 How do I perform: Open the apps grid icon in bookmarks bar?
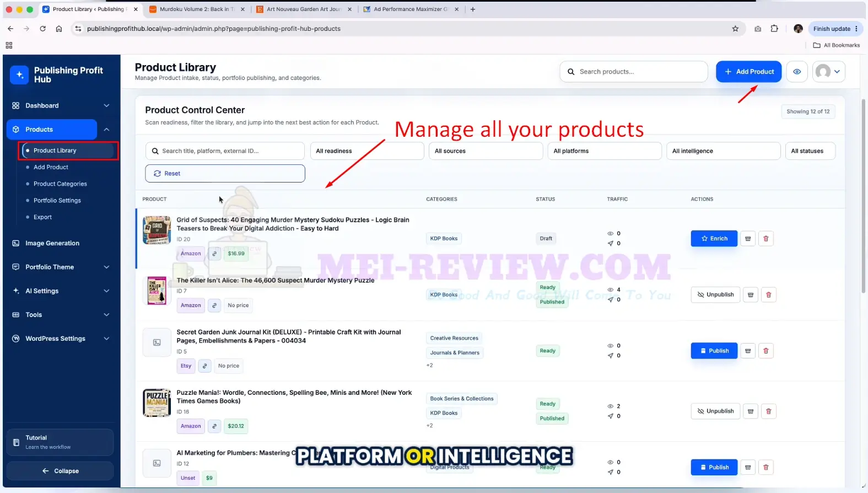click(x=9, y=45)
